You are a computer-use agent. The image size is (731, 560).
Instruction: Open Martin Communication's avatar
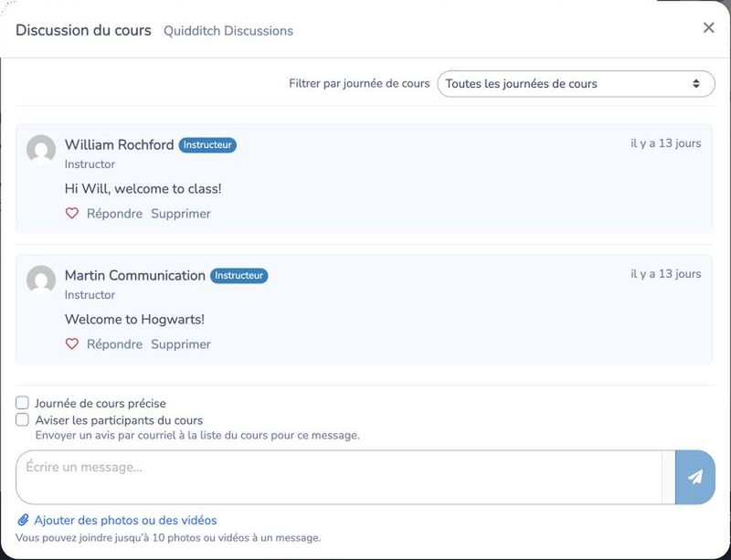pyautogui.click(x=41, y=280)
